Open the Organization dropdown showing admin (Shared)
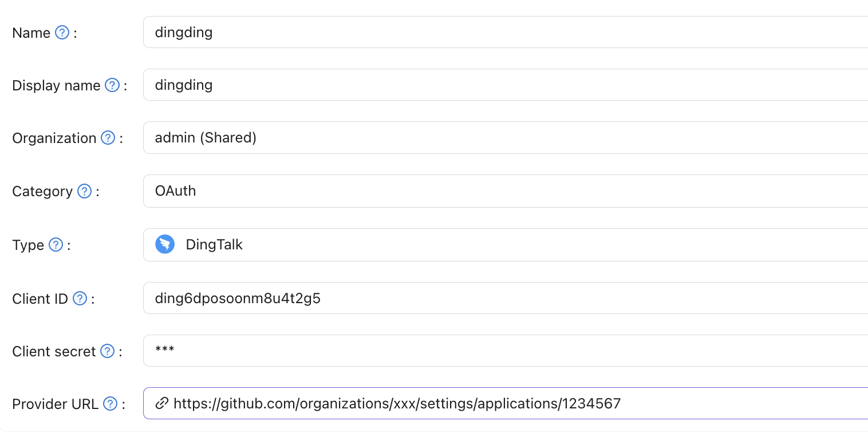 coord(504,138)
